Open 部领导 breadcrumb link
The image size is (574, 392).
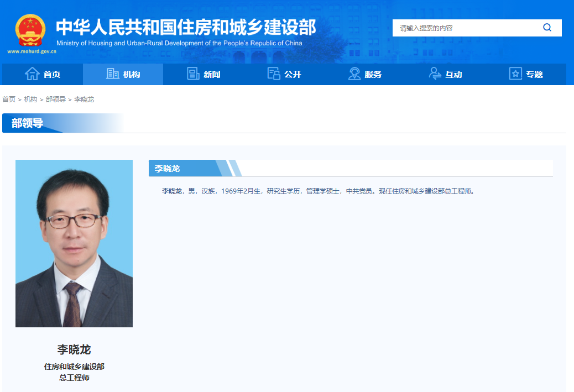[56, 99]
